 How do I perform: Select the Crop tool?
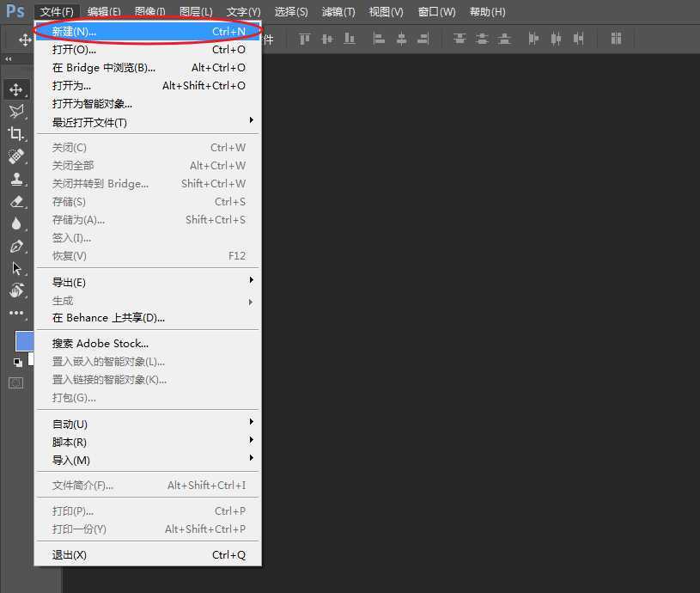pos(16,134)
